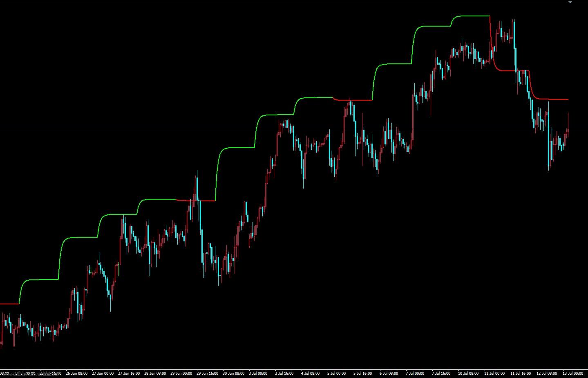Viewport: 588px width, 378px height.
Task: Click the "29 Jun 00:00" time axis label
Action: [x=181, y=373]
